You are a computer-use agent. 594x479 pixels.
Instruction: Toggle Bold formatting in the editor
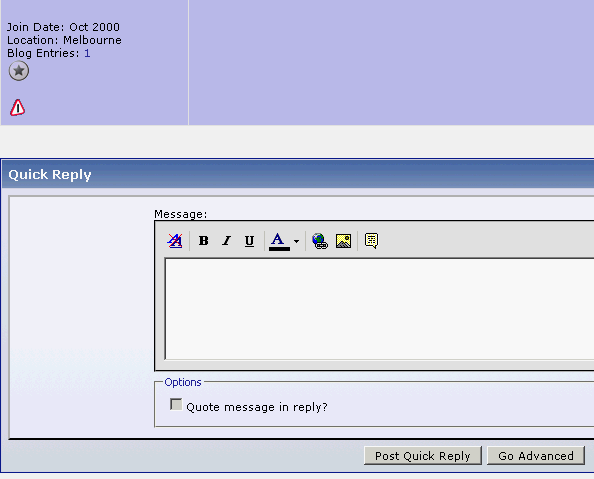tap(203, 241)
